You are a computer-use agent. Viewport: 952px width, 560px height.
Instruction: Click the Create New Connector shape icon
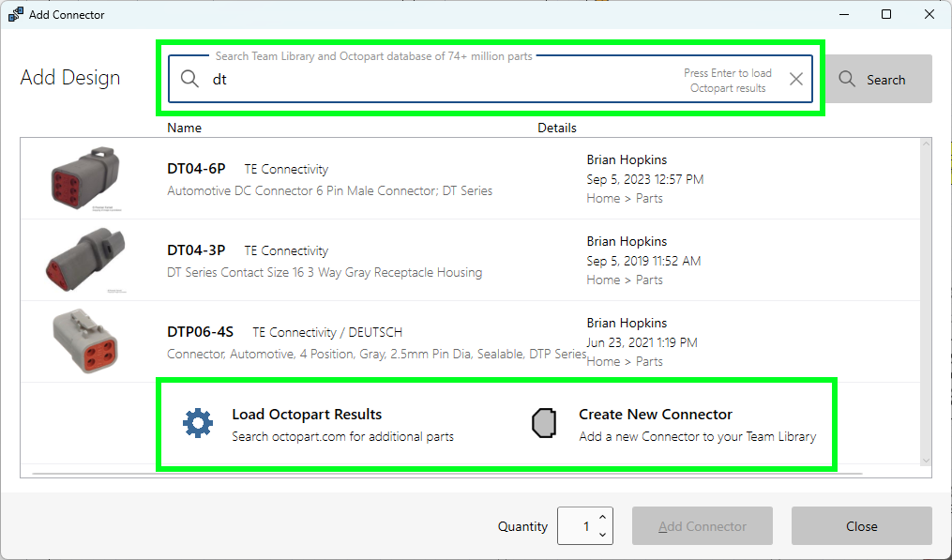tap(544, 423)
